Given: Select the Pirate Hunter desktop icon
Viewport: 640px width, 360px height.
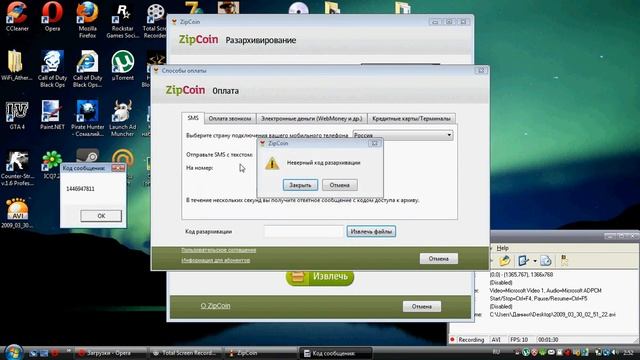Looking at the screenshot, I should (87, 118).
